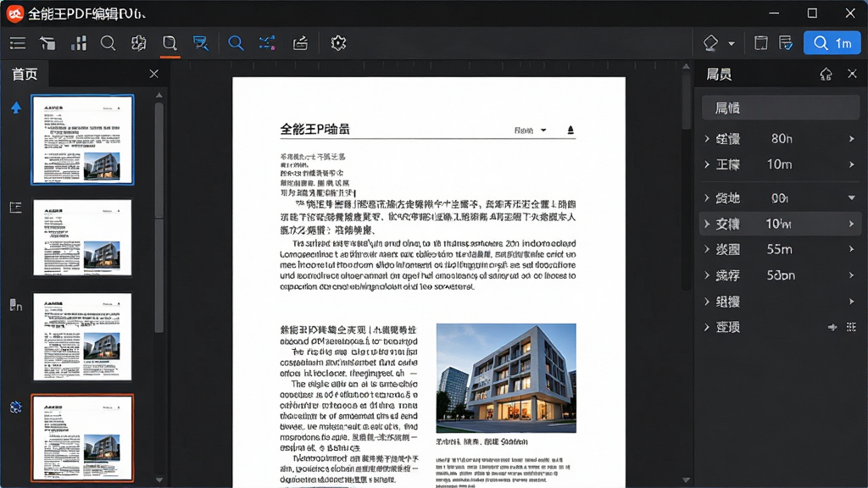This screenshot has height=488, width=868.
Task: Click the document scrollbar down arrow
Action: click(x=686, y=480)
